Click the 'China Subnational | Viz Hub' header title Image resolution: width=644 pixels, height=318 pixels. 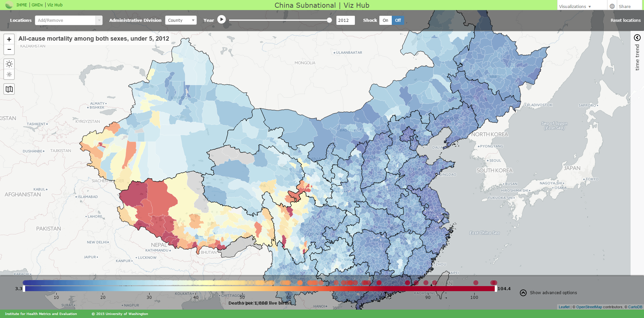[322, 5]
